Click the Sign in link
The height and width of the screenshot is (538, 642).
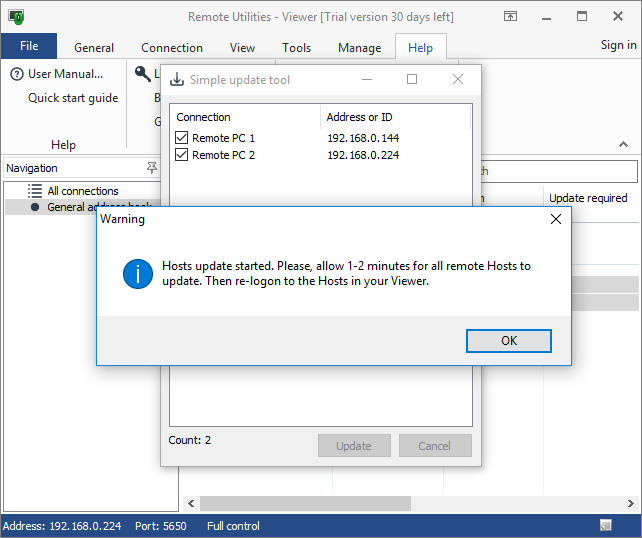(x=619, y=45)
